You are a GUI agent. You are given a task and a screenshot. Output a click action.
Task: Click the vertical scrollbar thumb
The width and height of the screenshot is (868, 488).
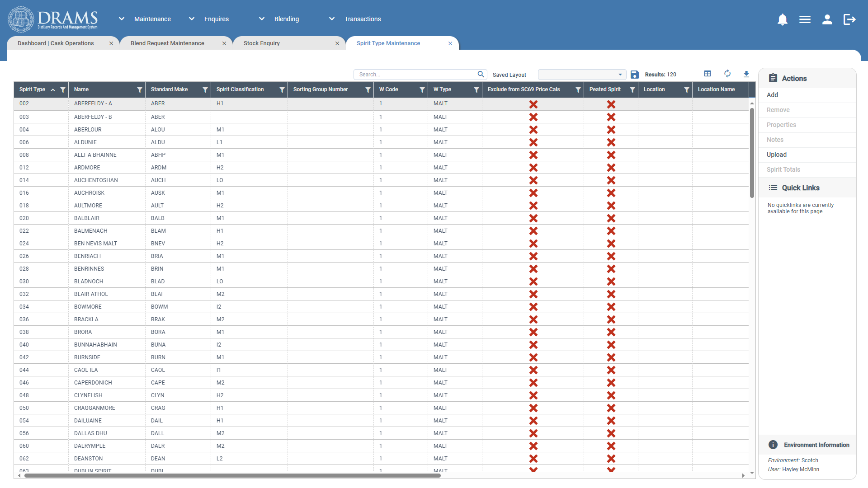point(752,153)
